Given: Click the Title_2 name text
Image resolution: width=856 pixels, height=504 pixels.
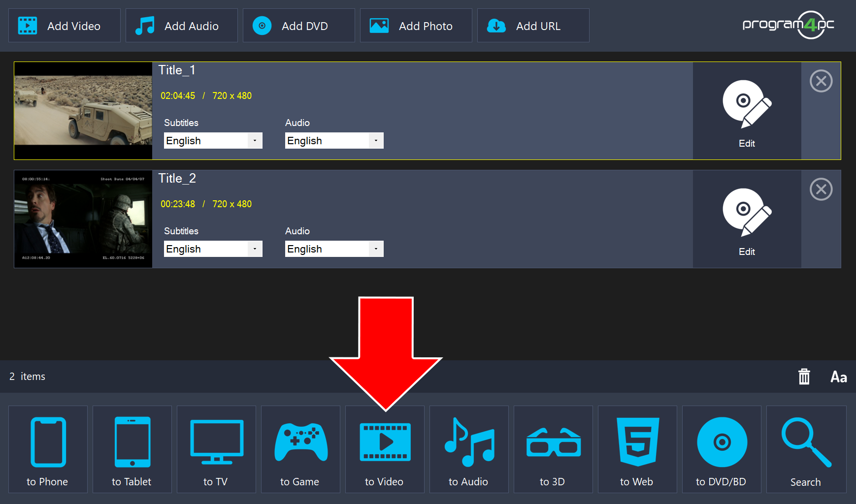Looking at the screenshot, I should pyautogui.click(x=177, y=178).
